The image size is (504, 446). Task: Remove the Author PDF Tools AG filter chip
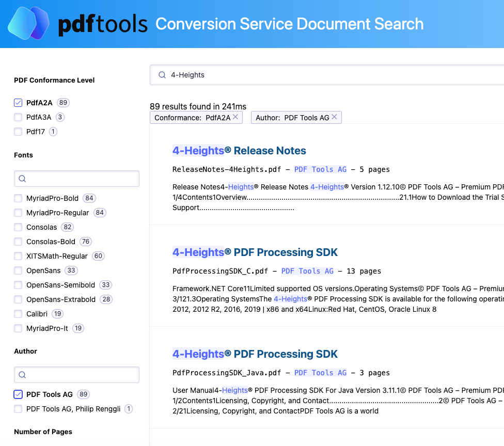334,117
